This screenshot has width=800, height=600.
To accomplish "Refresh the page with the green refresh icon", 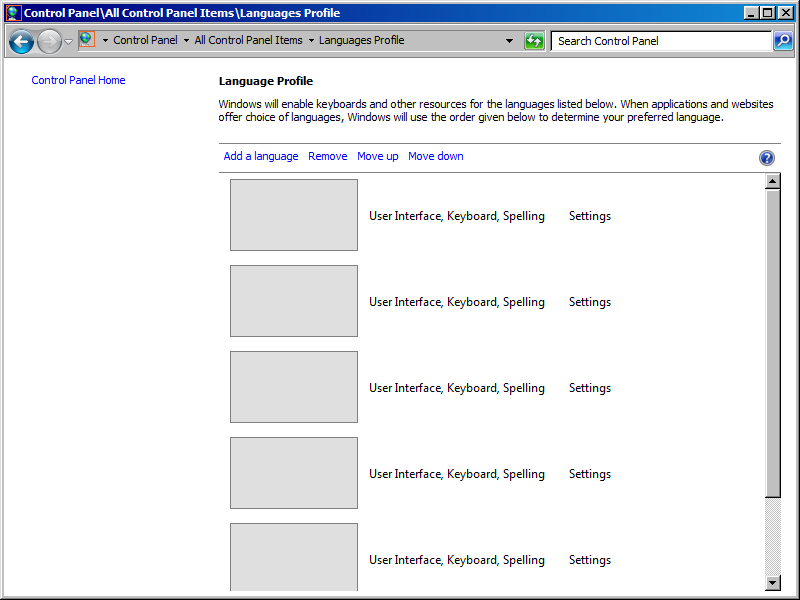I will pyautogui.click(x=534, y=41).
